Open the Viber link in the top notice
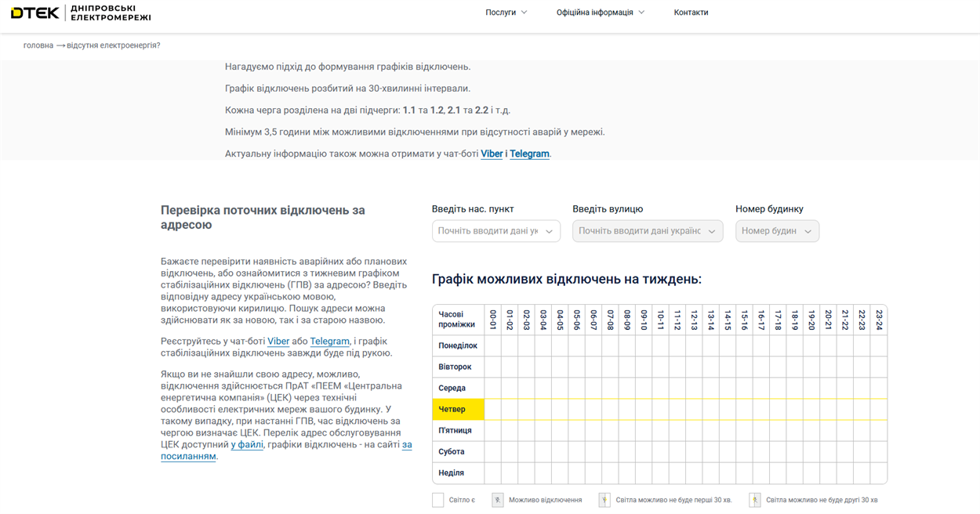The height and width of the screenshot is (514, 980). [492, 154]
